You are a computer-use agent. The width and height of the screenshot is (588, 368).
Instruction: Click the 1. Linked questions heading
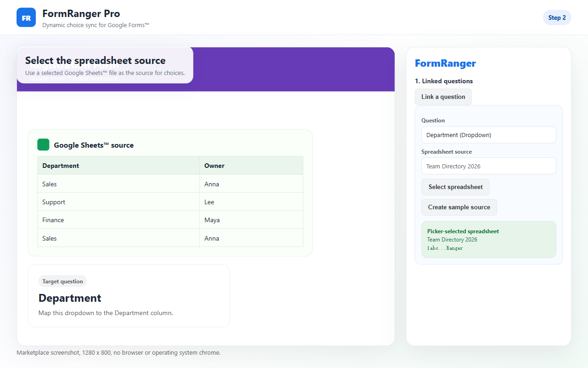pyautogui.click(x=444, y=81)
